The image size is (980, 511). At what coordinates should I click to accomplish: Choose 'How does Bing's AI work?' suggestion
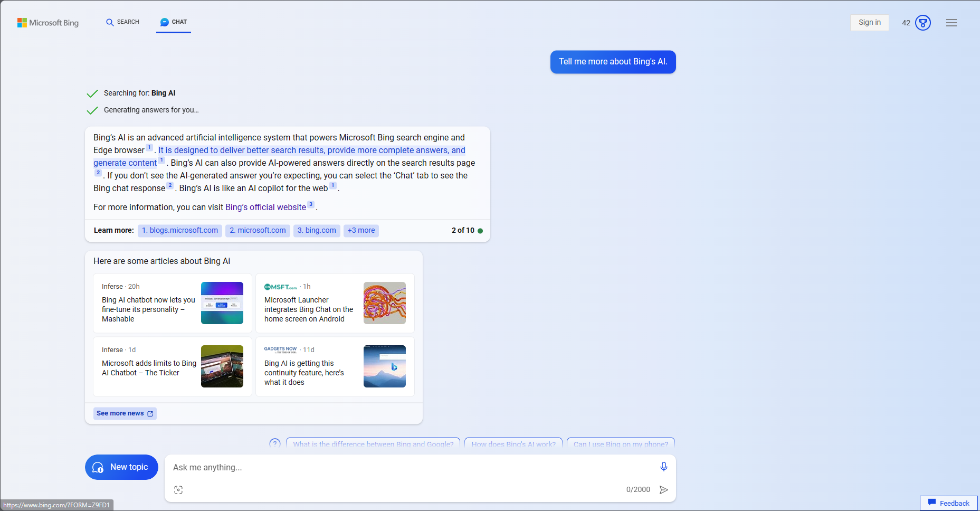(x=513, y=444)
